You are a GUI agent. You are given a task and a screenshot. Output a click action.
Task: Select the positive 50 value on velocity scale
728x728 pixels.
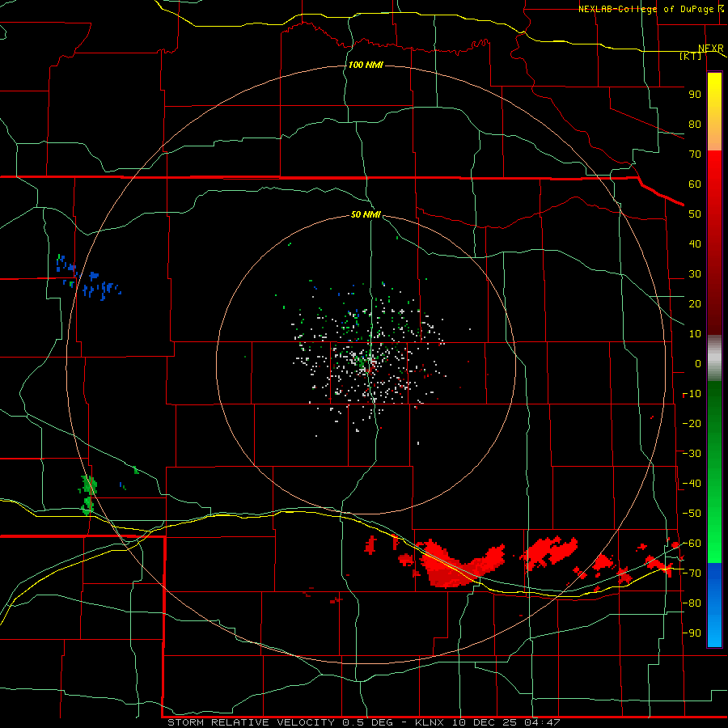[695, 214]
